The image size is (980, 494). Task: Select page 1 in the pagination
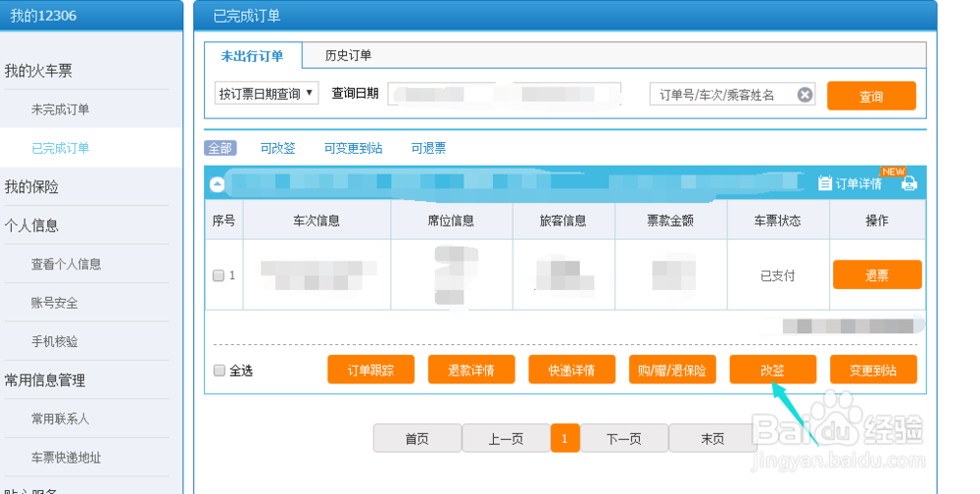click(565, 438)
